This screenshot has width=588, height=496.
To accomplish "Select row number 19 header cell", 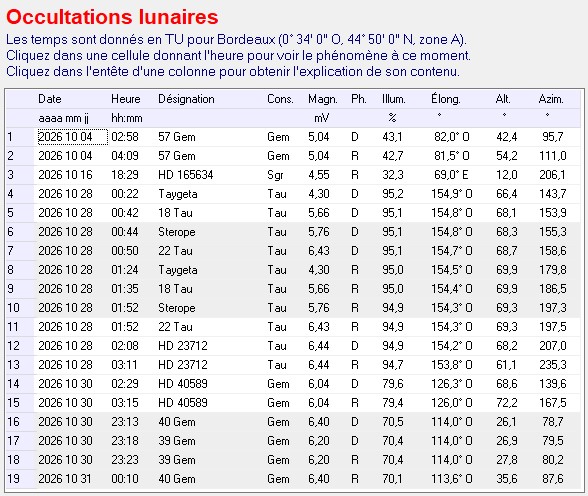I will coord(20,479).
